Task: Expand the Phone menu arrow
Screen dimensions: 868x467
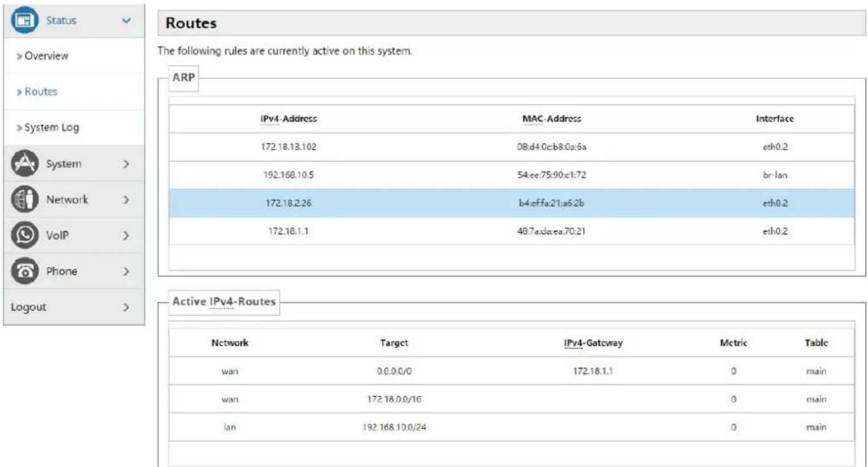Action: click(126, 271)
